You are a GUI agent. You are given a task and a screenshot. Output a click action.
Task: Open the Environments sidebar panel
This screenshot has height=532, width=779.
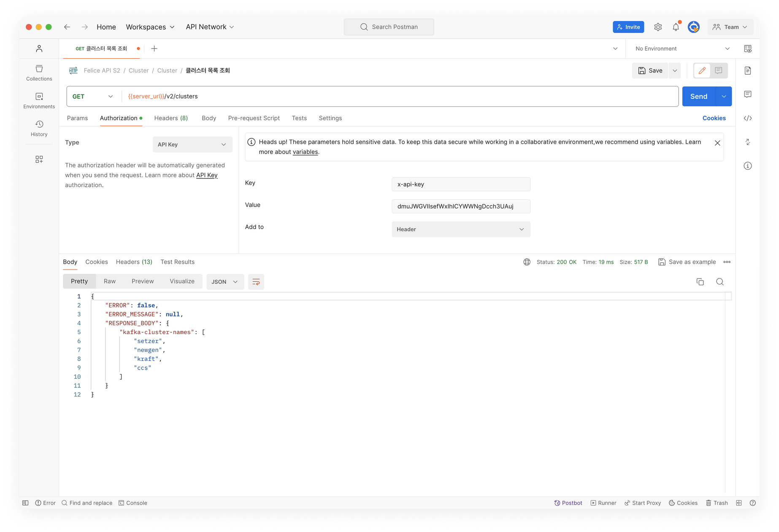tap(39, 100)
